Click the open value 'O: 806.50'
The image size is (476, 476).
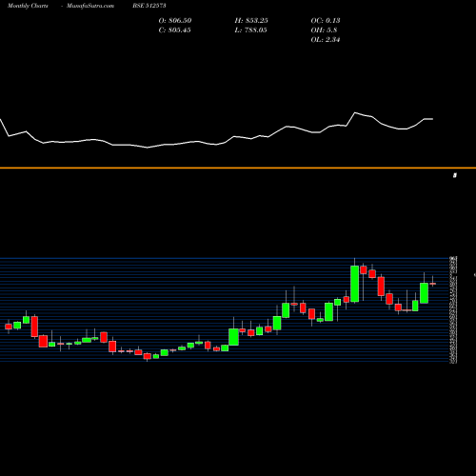[175, 21]
